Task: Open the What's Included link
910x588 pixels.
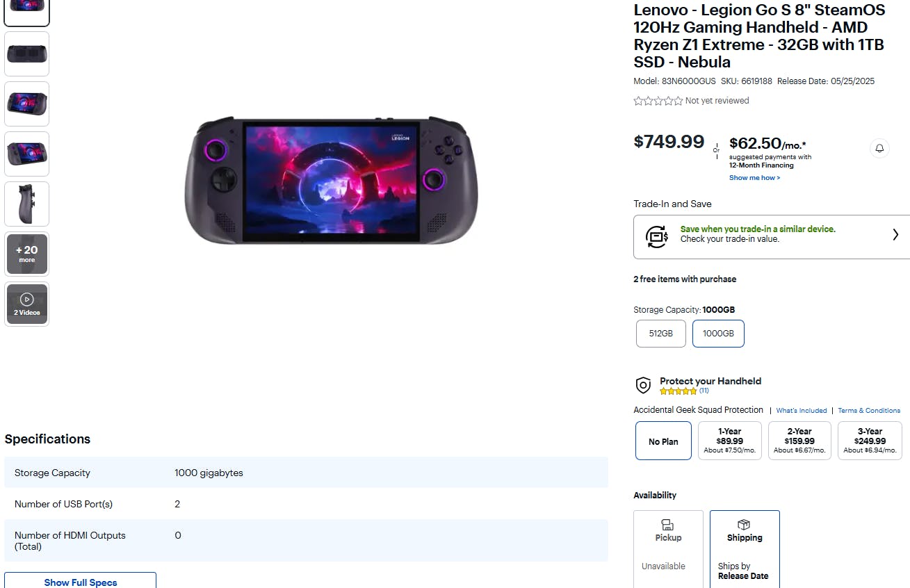Action: point(802,411)
